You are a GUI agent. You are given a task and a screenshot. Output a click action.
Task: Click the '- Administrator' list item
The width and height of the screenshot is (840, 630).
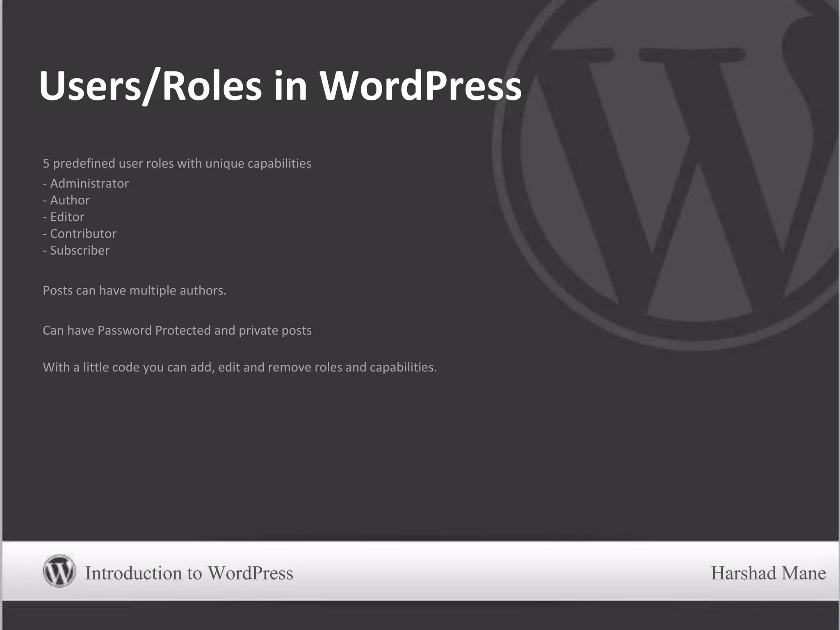click(x=86, y=183)
